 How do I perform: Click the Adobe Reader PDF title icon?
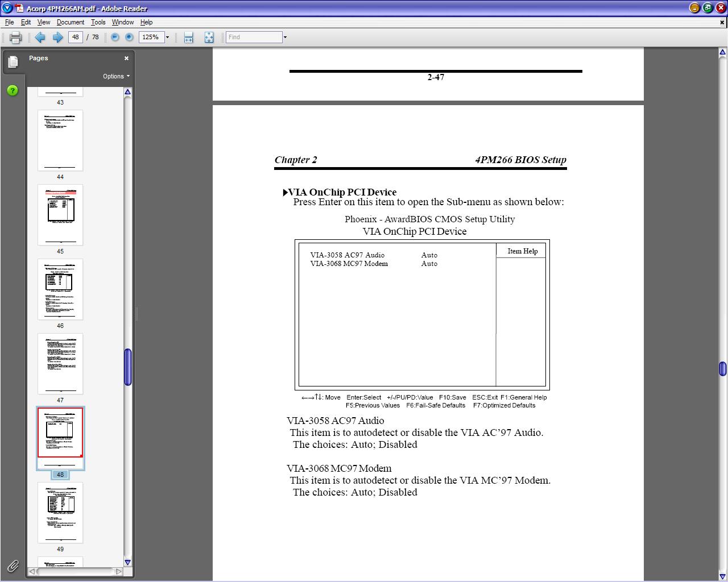(19, 8)
